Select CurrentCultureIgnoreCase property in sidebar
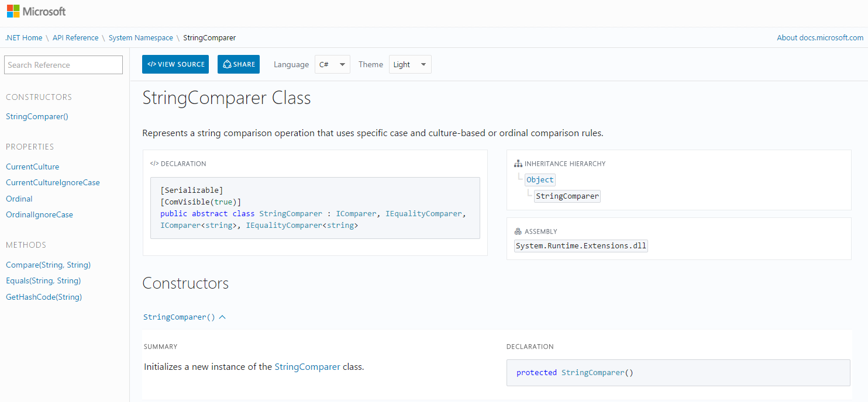Image resolution: width=868 pixels, height=402 pixels. [53, 182]
